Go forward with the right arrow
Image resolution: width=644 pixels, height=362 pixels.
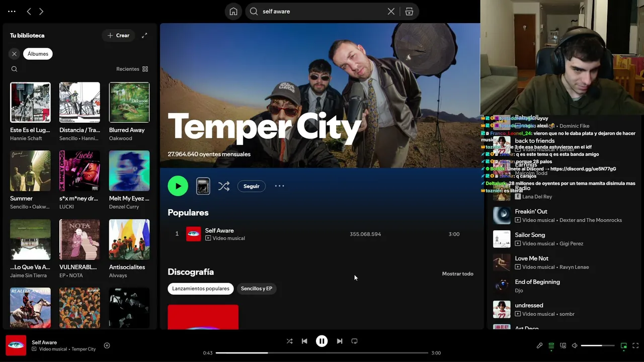(x=41, y=11)
